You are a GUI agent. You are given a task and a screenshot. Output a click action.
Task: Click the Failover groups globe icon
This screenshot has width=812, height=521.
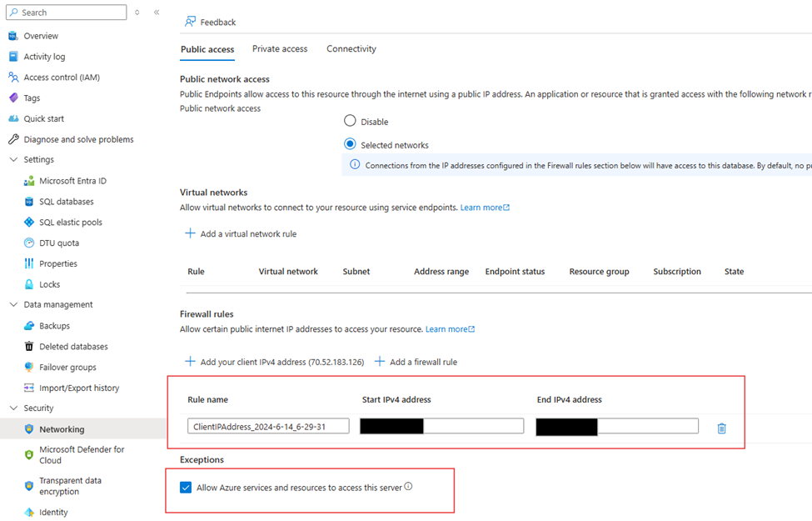[x=29, y=367]
